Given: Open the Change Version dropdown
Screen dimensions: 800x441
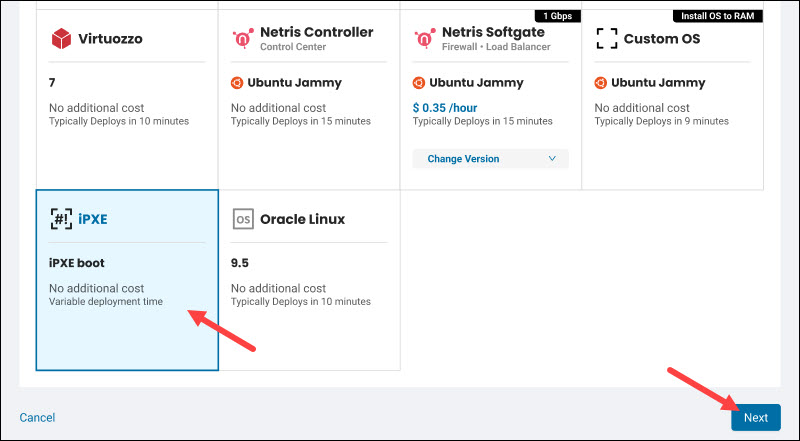Looking at the screenshot, I should point(490,159).
